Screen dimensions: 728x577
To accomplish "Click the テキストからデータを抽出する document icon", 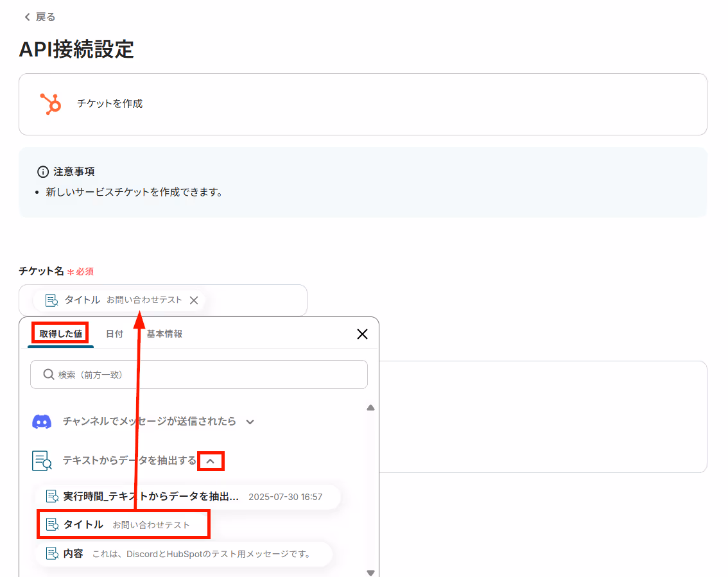I will (x=42, y=460).
